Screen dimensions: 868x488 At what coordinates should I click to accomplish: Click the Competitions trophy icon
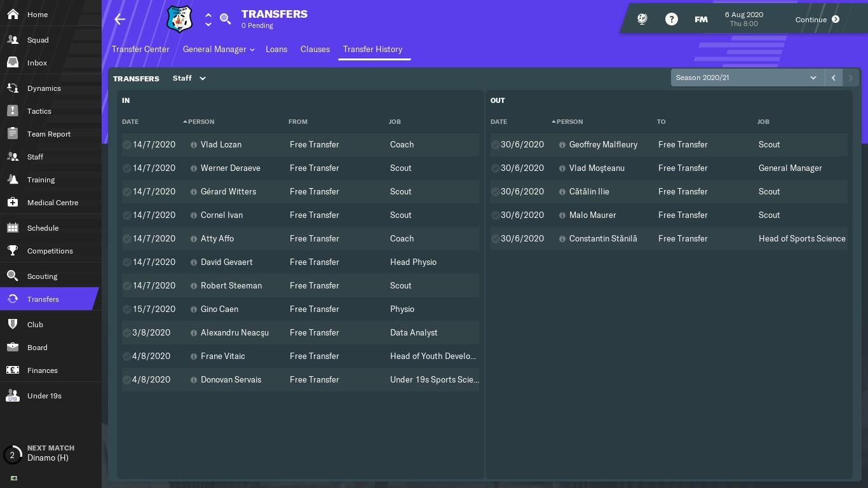click(x=13, y=250)
